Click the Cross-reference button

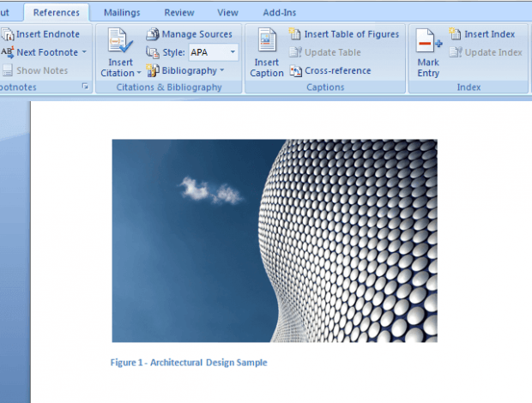coord(330,70)
